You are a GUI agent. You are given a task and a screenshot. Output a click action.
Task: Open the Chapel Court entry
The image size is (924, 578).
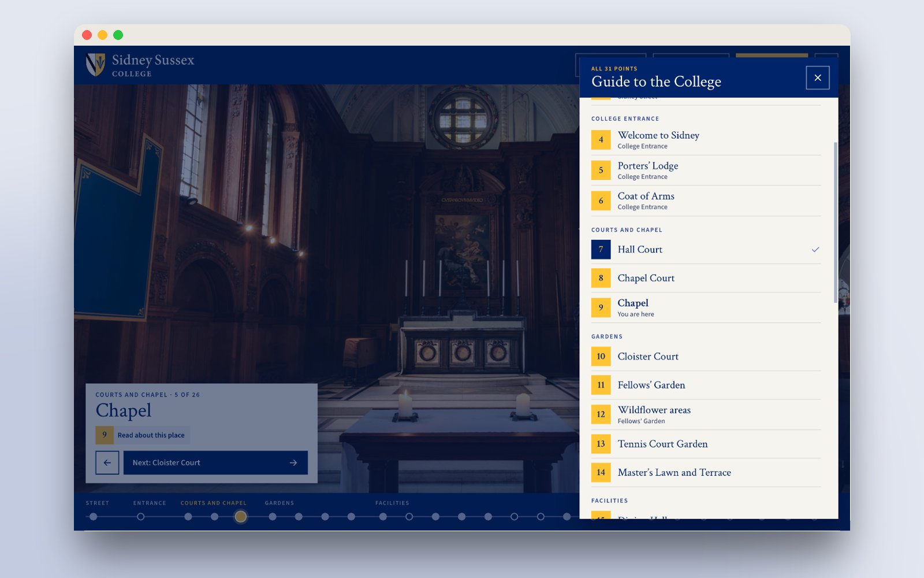(706, 278)
